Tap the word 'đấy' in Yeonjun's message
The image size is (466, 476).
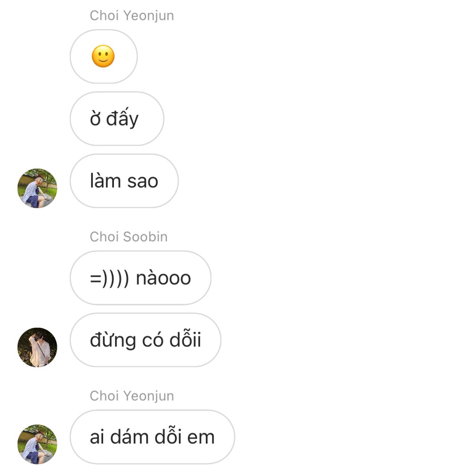click(122, 118)
